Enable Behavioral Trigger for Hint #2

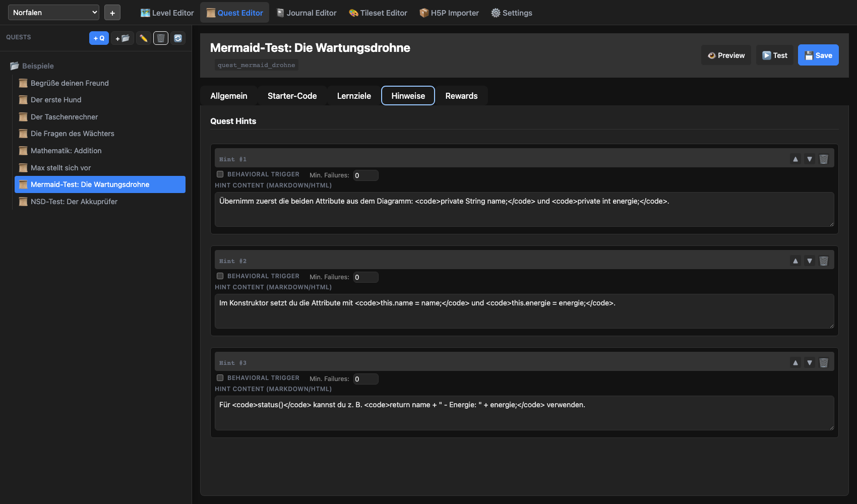(x=220, y=276)
